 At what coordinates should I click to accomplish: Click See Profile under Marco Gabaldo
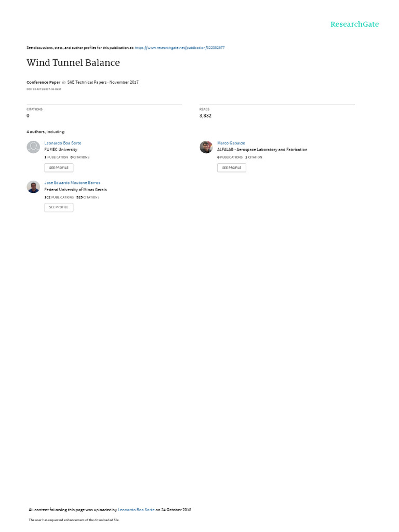pyautogui.click(x=232, y=168)
